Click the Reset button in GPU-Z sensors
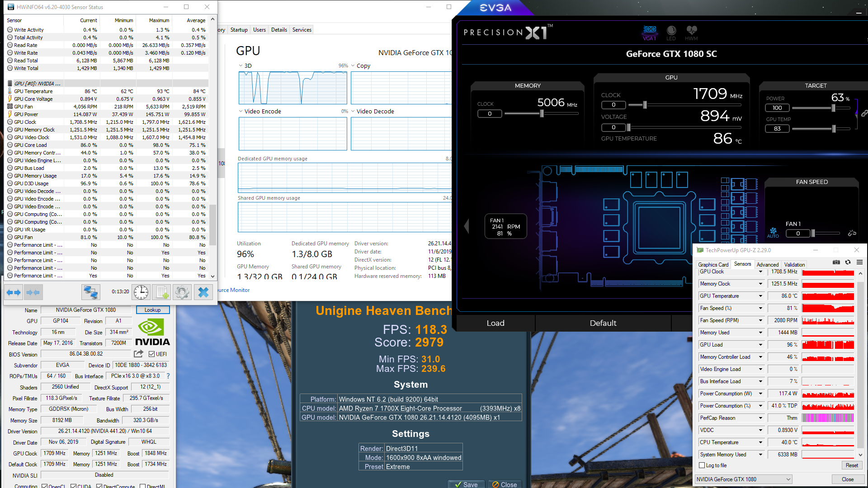 coord(852,465)
